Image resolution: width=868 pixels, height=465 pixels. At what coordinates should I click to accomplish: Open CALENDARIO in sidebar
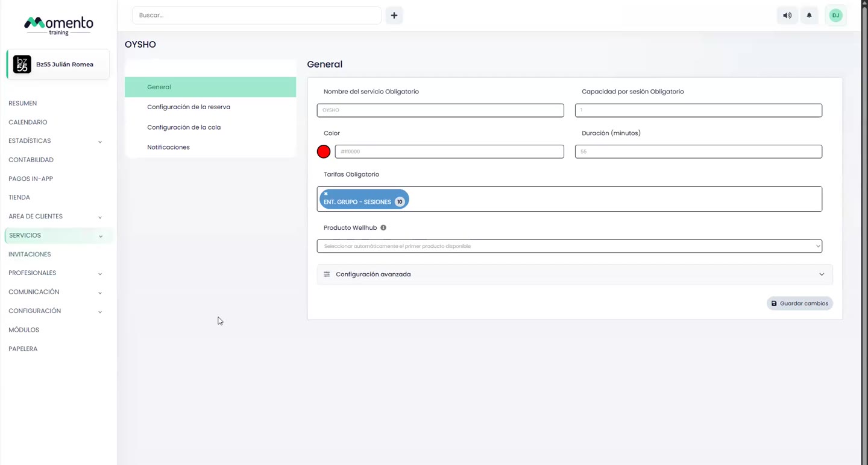[x=28, y=122]
